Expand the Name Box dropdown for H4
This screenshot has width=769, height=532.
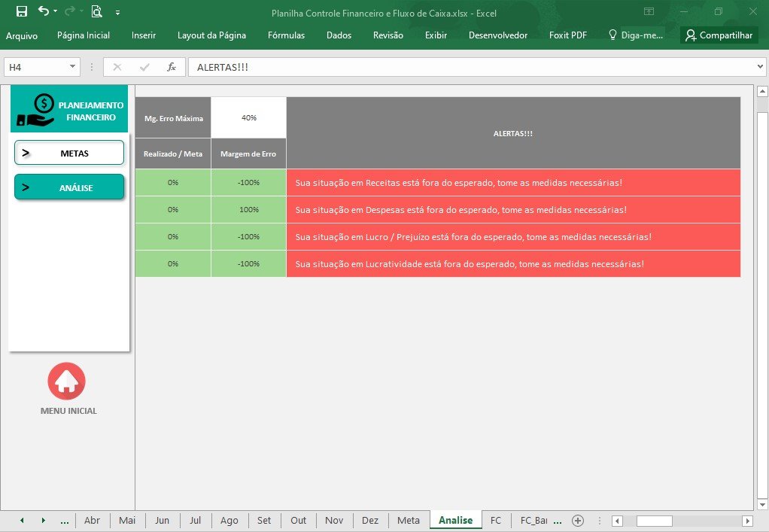[x=72, y=67]
